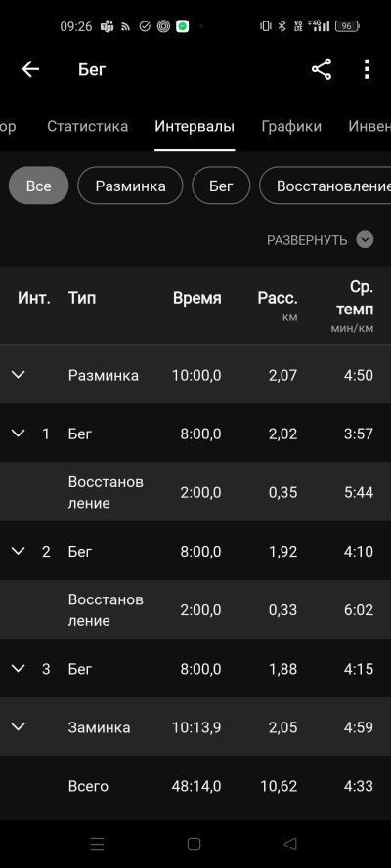This screenshot has width=391, height=868.
Task: Tap the Android back triangle icon
Action: pos(290,844)
